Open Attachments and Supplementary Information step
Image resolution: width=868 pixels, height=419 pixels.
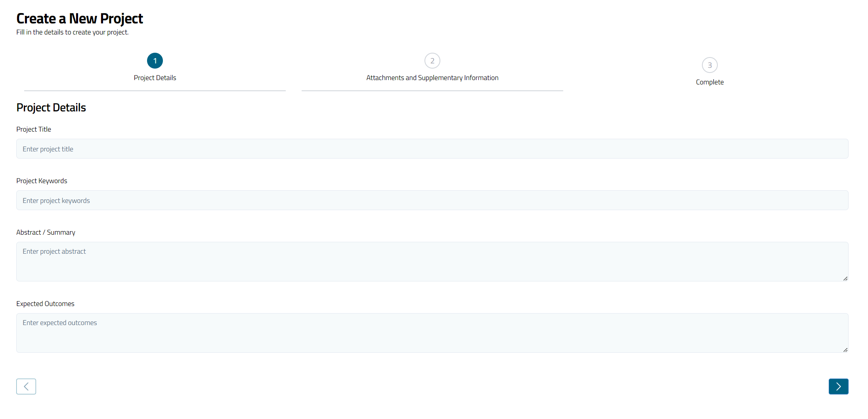point(432,78)
